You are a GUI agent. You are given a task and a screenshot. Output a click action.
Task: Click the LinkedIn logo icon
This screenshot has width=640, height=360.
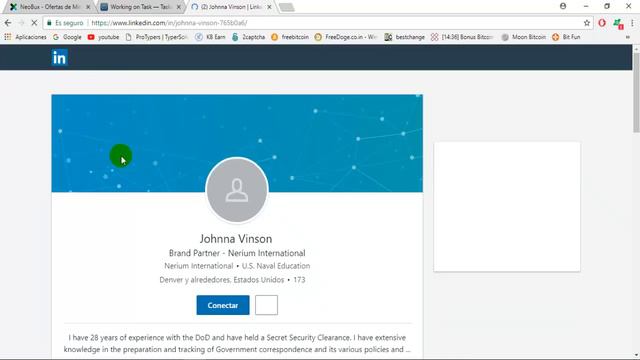pos(59,58)
